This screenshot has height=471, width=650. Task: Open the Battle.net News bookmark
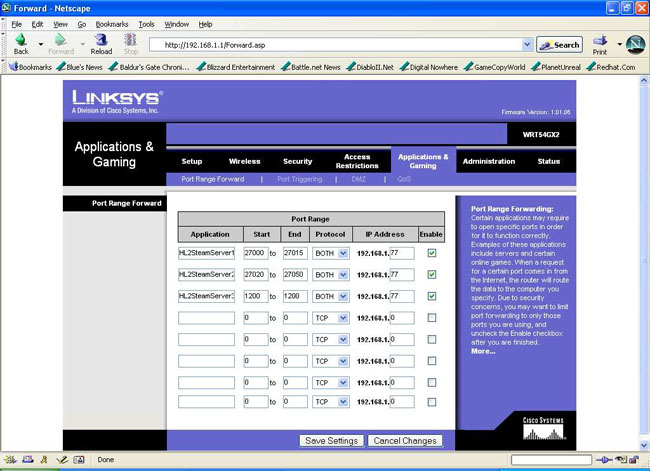pyautogui.click(x=310, y=67)
